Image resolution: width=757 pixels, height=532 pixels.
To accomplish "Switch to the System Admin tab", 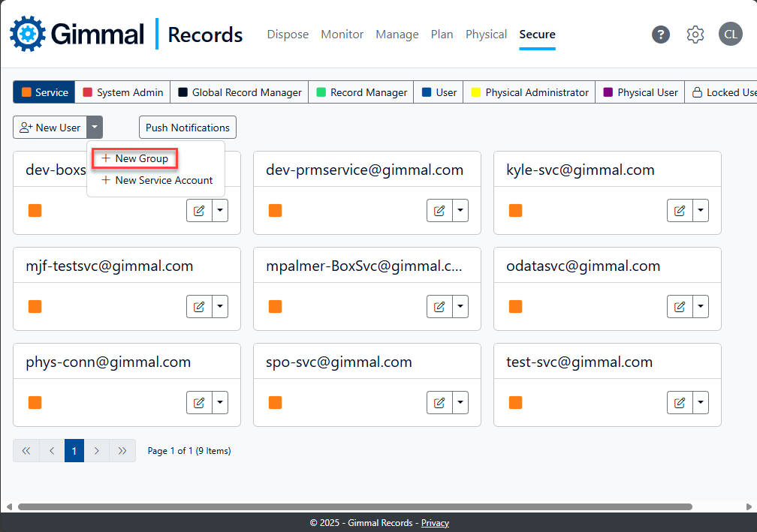I will (x=123, y=92).
